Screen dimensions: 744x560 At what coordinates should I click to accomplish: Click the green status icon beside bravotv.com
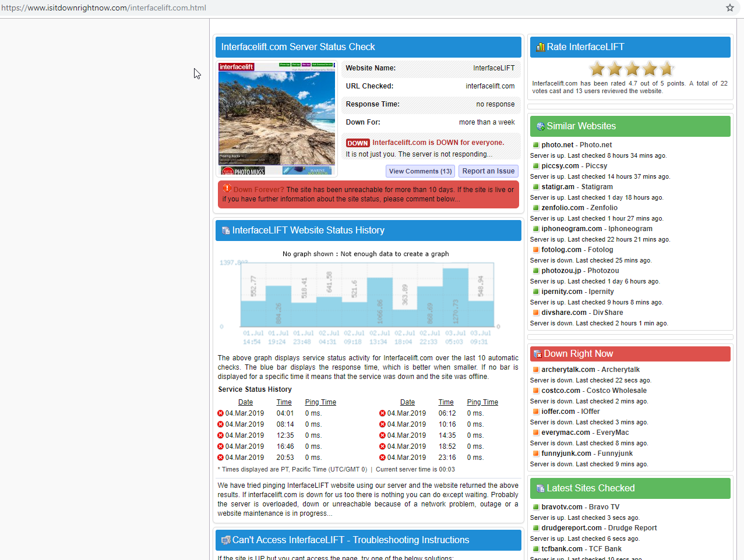pos(536,507)
